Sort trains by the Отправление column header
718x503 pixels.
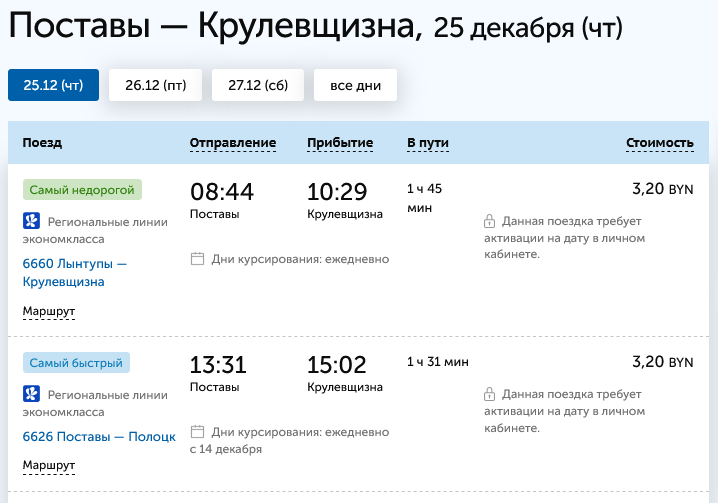233,143
